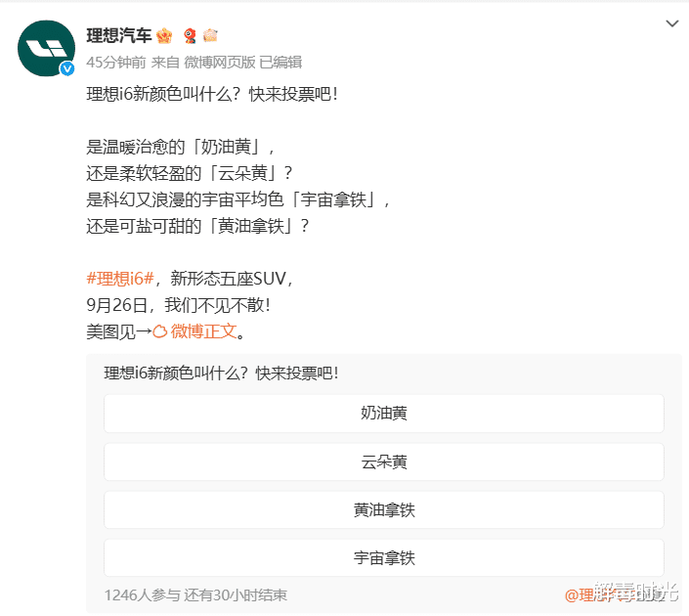
Task: Open the 微博正文 full post link
Action: point(204,331)
